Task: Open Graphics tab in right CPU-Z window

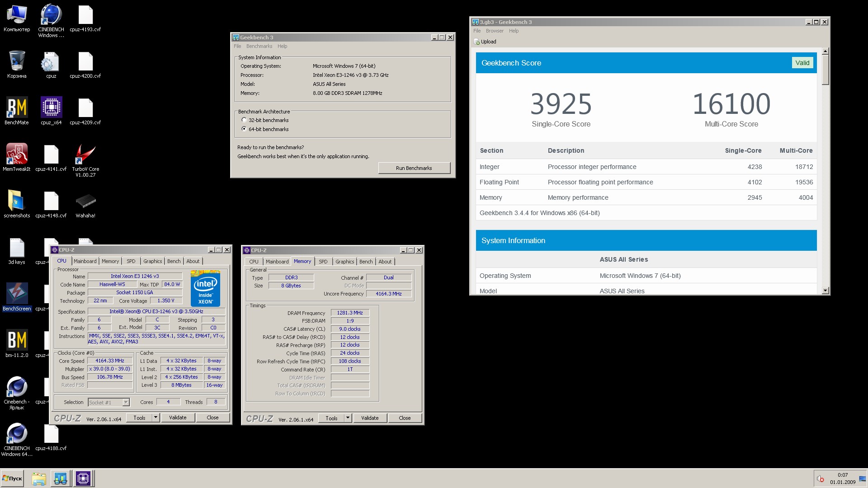Action: point(344,262)
